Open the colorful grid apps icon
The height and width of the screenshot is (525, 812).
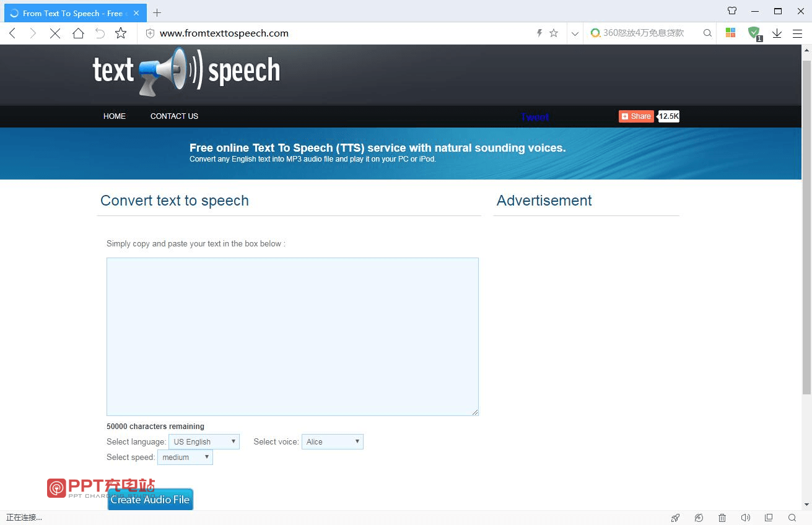(731, 33)
